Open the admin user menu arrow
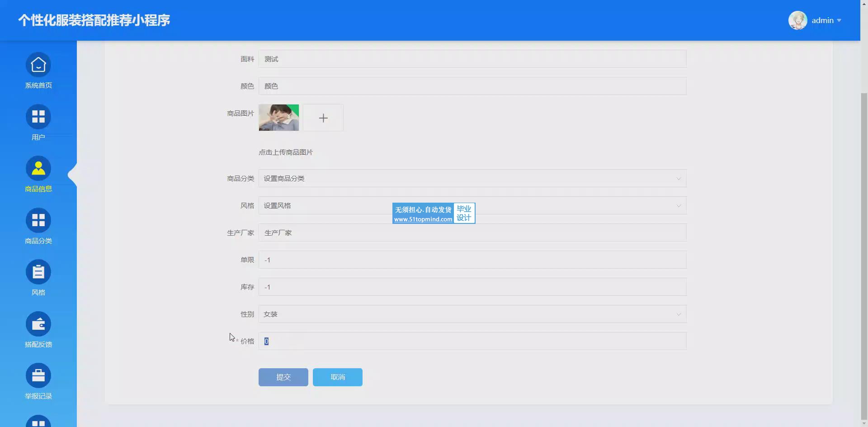 tap(839, 20)
